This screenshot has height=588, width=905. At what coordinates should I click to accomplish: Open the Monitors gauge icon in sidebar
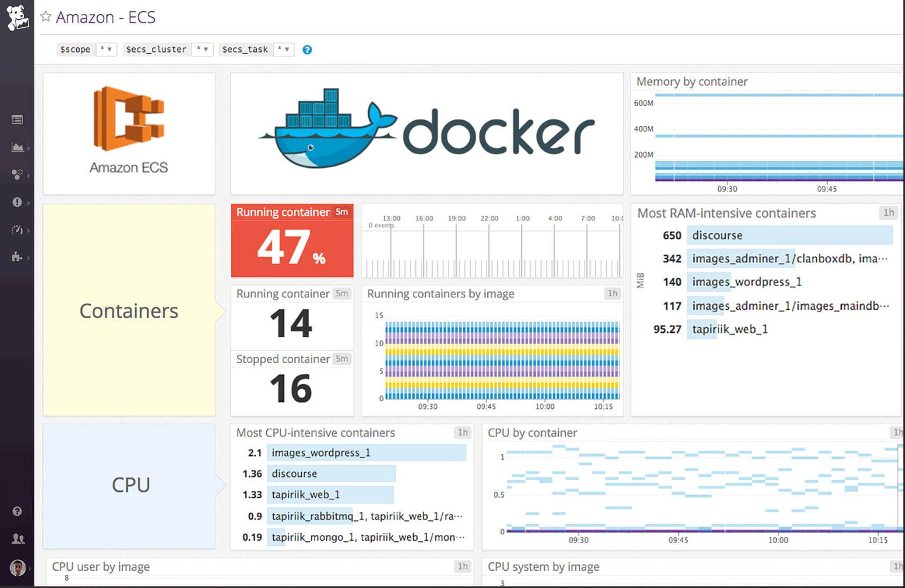(x=17, y=230)
